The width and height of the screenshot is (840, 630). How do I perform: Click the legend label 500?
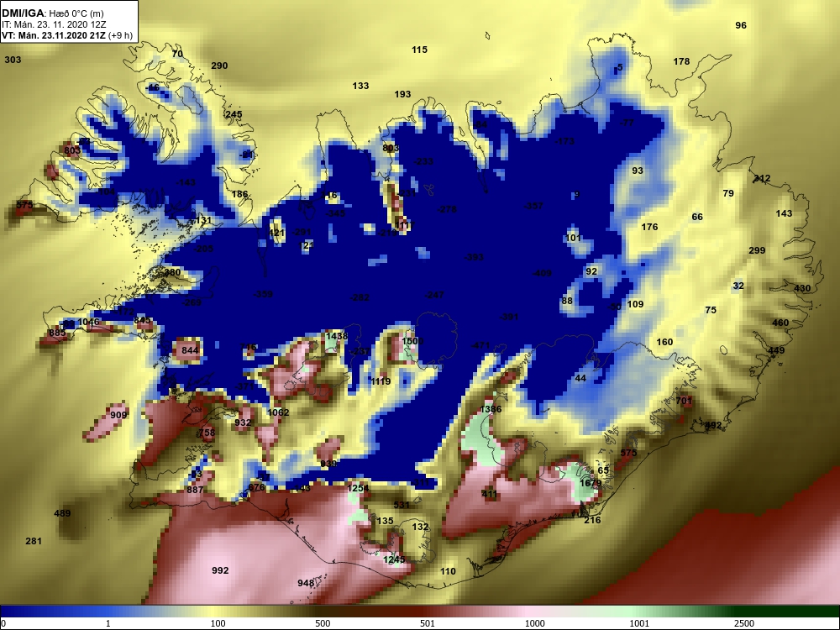click(323, 623)
